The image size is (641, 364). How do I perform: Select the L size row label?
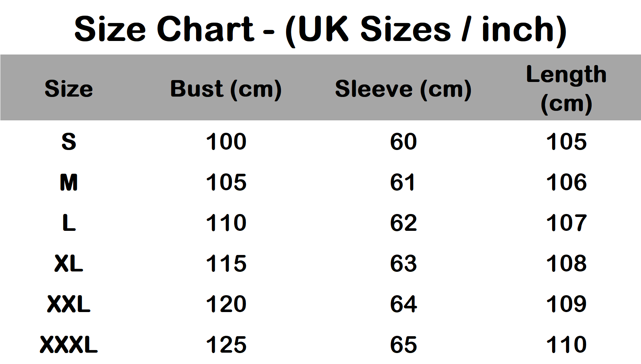click(69, 223)
